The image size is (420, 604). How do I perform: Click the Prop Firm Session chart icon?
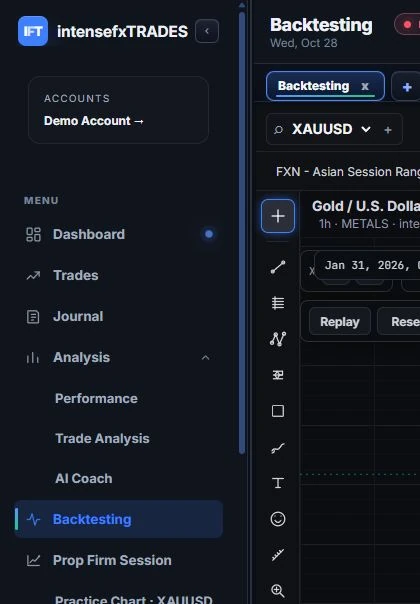(x=33, y=560)
